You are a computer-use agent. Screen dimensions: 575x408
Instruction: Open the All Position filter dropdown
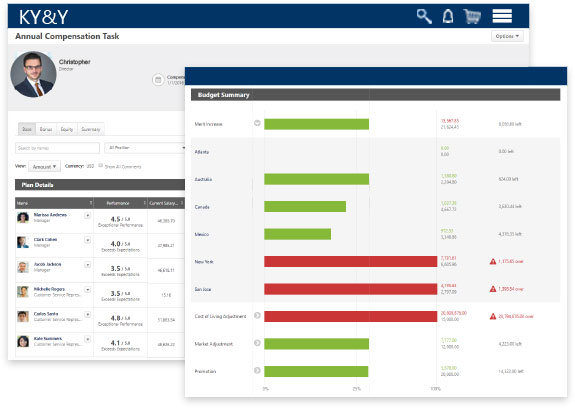click(145, 148)
